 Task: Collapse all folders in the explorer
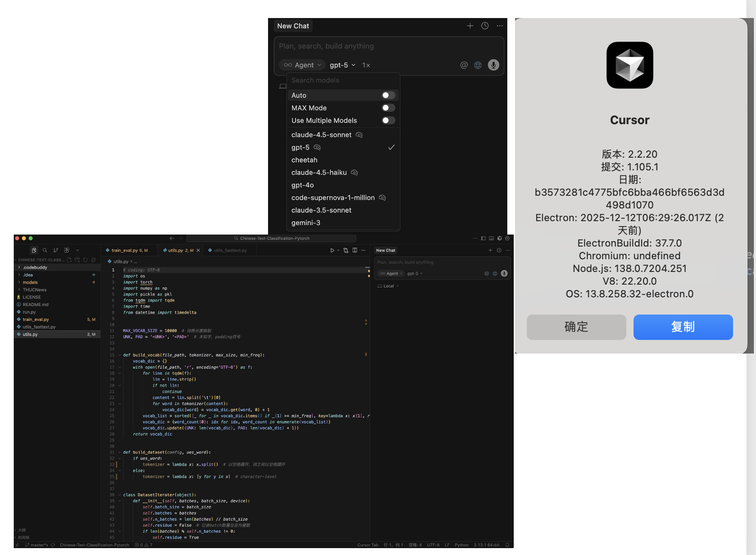coord(94,260)
